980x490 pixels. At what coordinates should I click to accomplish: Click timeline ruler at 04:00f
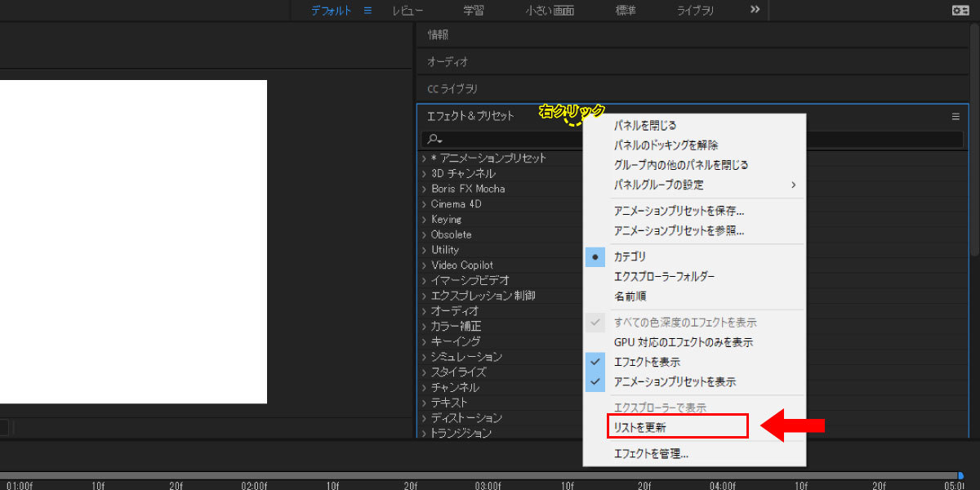coord(722,485)
